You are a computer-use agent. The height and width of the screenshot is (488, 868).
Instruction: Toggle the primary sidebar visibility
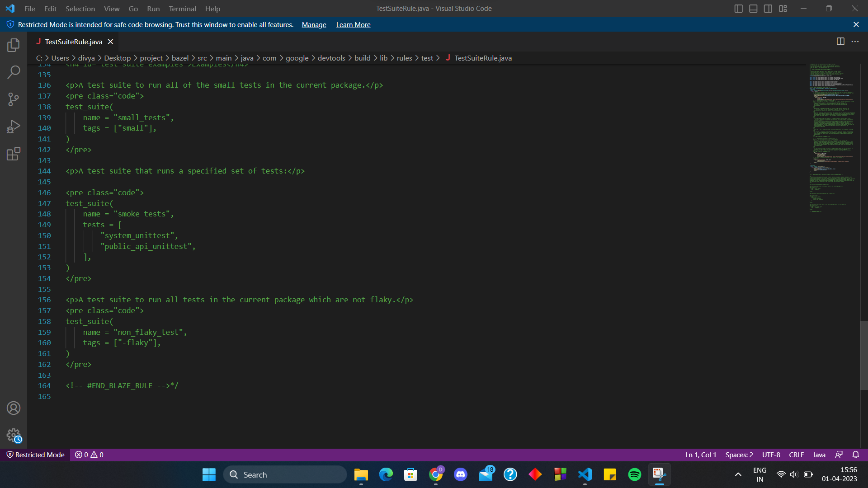pos(739,8)
